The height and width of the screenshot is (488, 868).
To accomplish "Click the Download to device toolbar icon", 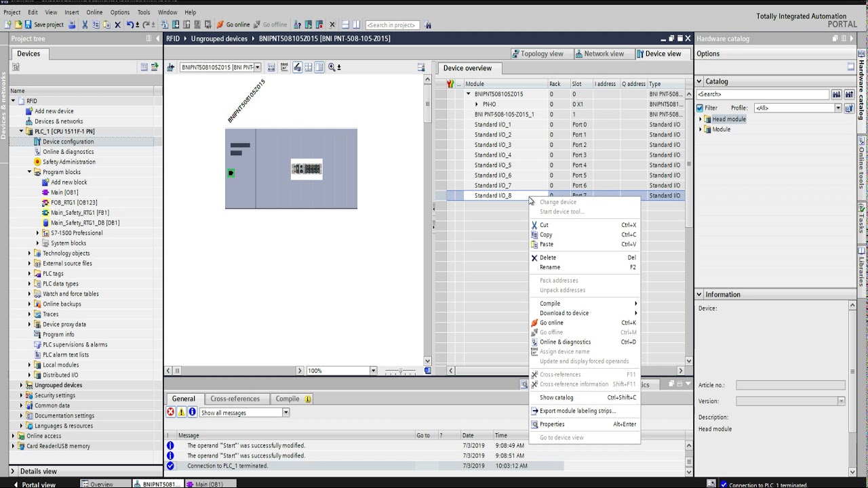I will [176, 25].
